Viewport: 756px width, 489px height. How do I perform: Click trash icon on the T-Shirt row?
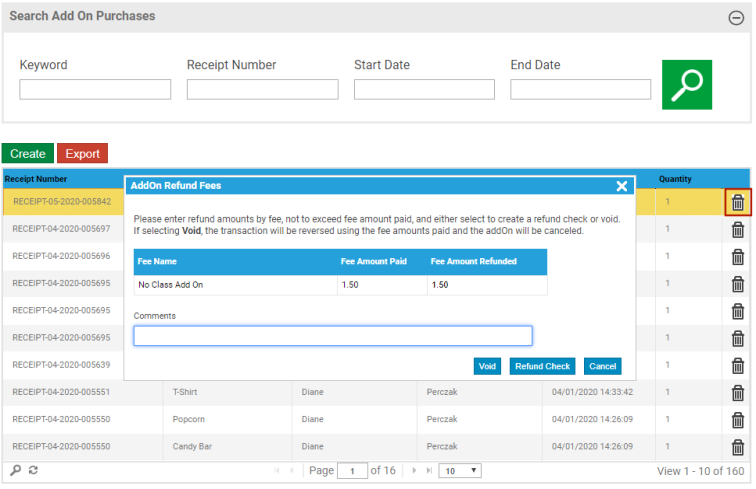pos(738,392)
